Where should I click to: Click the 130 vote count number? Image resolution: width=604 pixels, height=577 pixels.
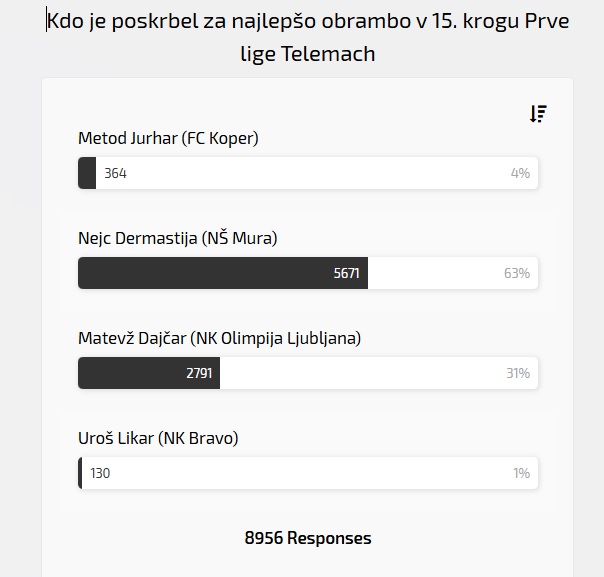[x=100, y=473]
